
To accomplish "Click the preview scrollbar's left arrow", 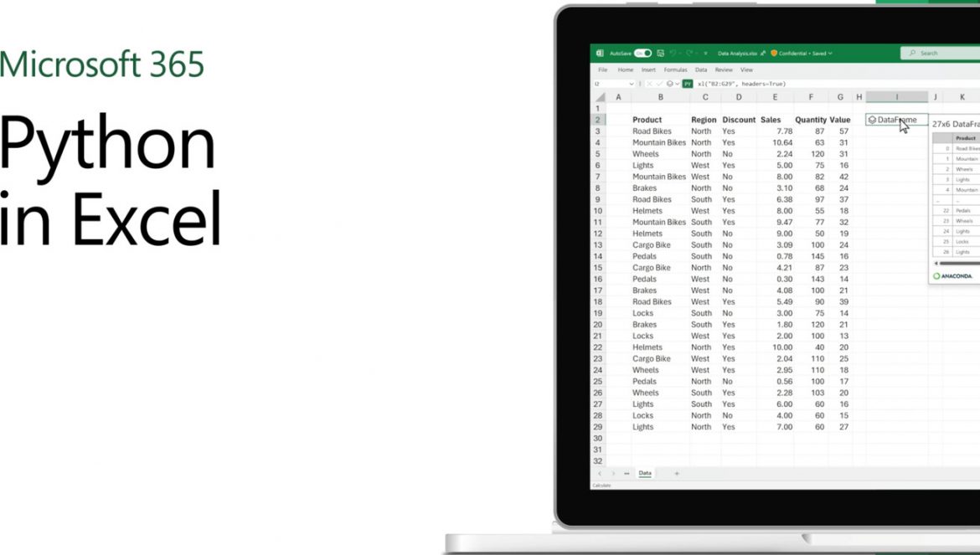I will 936,264.
